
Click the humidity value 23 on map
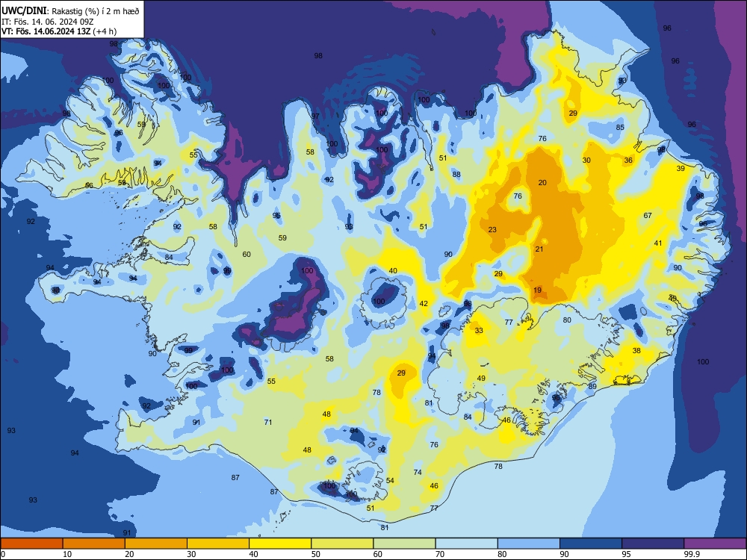point(492,229)
